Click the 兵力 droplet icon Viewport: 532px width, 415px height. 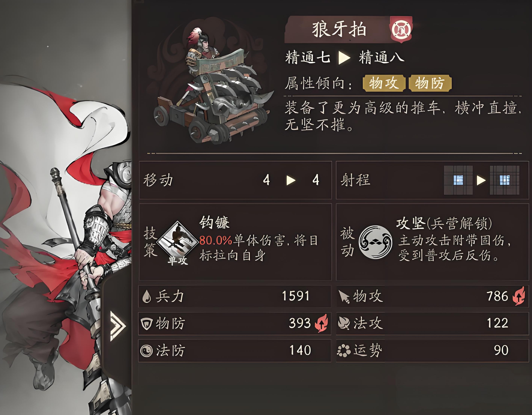147,297
